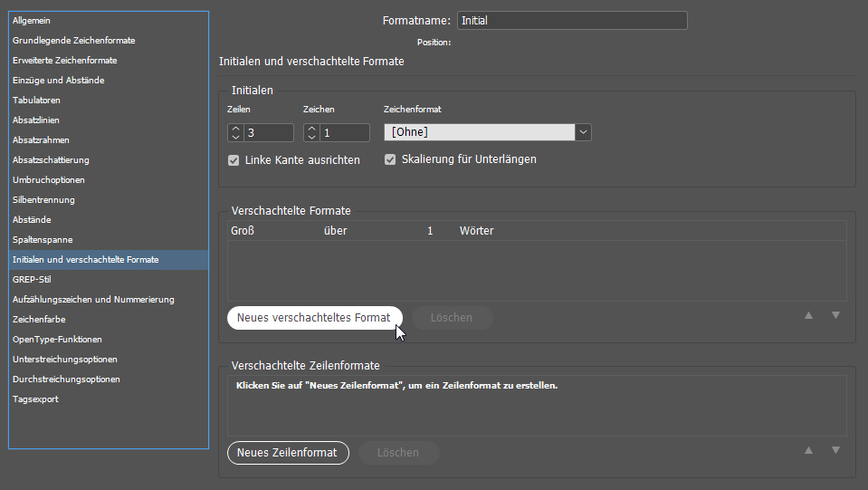Go to Zeichenfarbe options
Viewport: 868px width, 490px height.
tap(39, 320)
